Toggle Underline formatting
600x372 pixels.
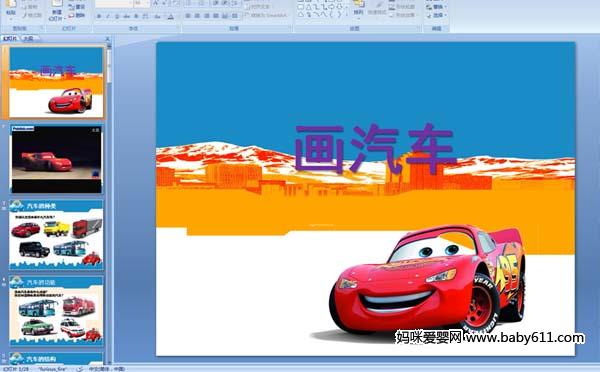[117, 16]
